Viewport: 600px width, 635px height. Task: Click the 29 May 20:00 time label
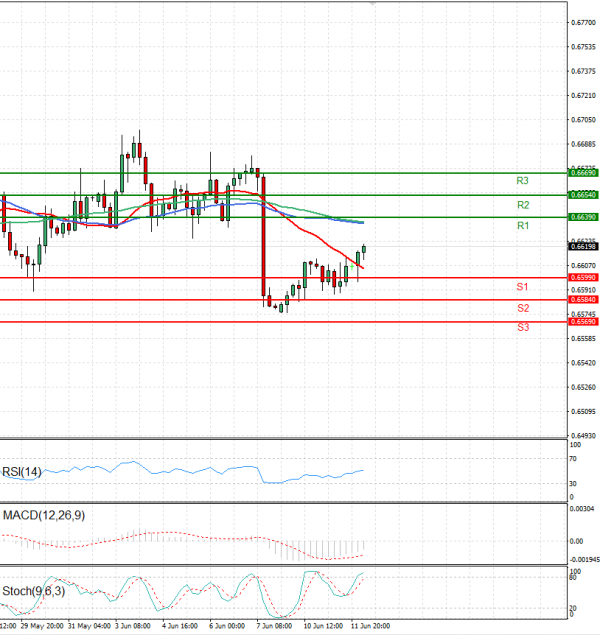[x=42, y=626]
